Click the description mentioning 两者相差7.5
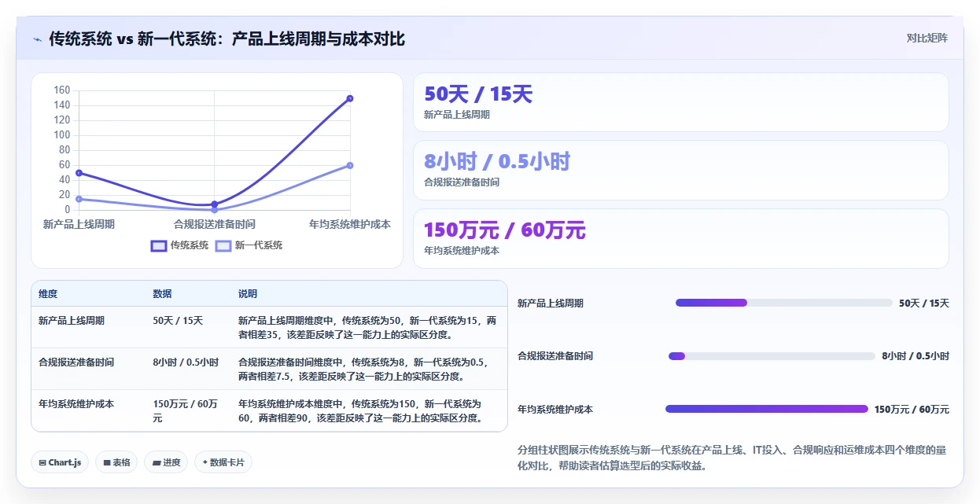 365,370
